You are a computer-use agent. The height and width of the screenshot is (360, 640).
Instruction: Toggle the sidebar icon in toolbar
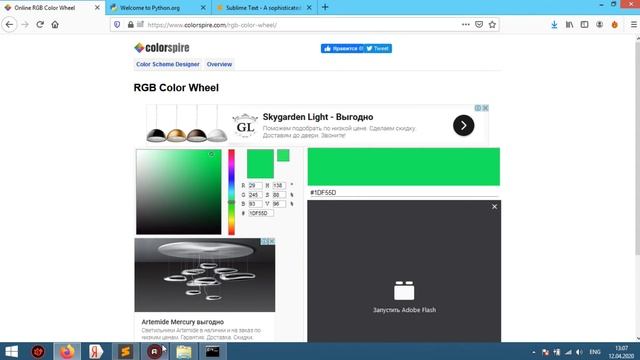click(584, 24)
